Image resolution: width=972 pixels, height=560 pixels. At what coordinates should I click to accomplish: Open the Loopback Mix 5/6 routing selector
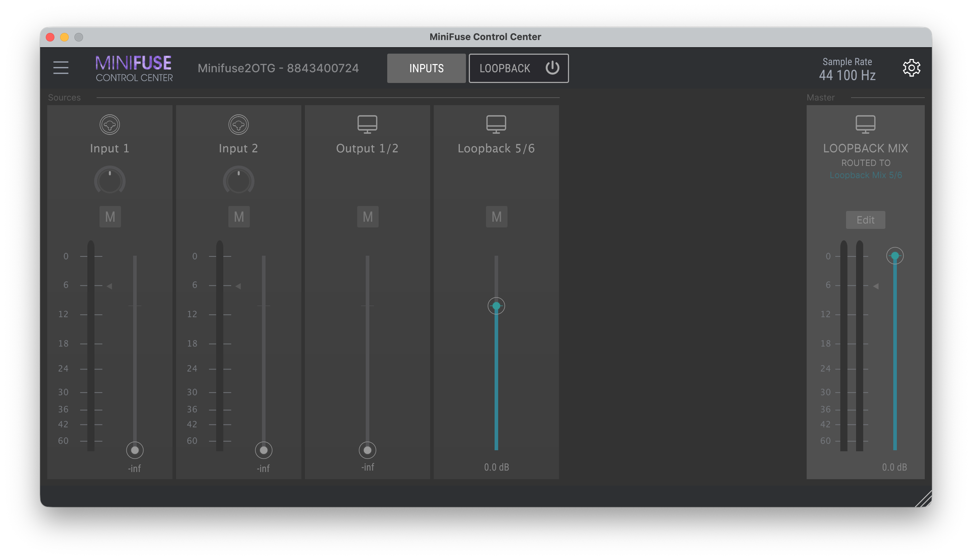point(865,175)
